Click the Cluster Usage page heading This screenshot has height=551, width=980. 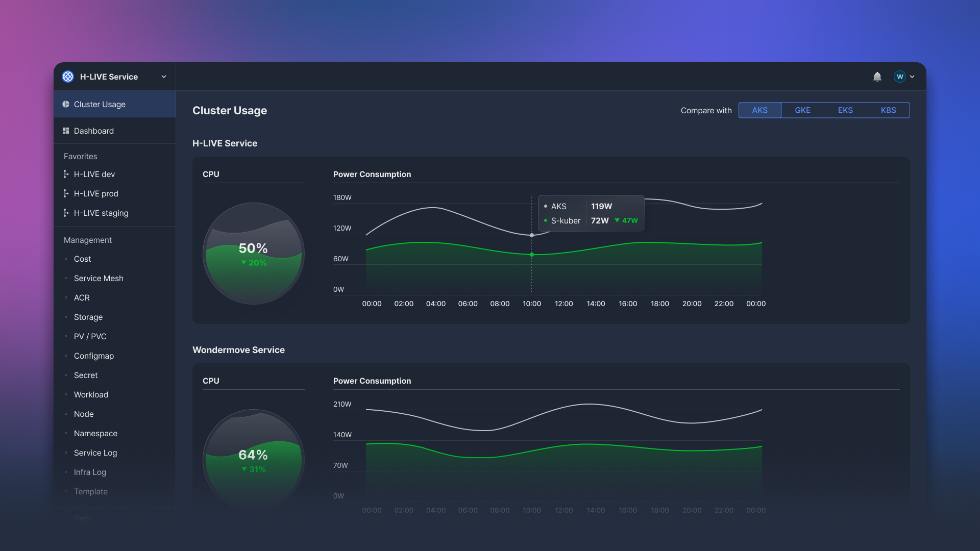[230, 110]
